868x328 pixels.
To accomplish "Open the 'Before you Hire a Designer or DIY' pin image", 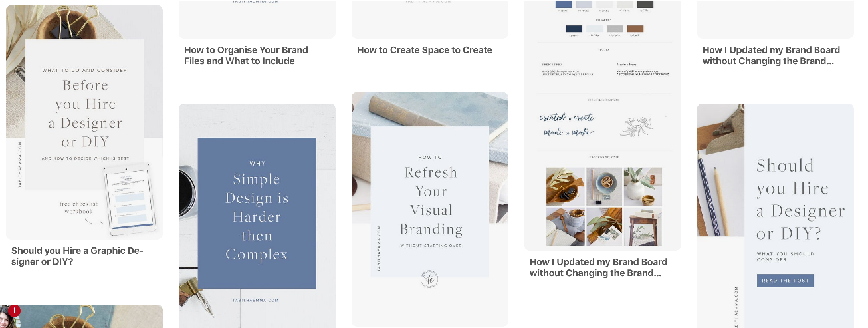I will pyautogui.click(x=84, y=122).
